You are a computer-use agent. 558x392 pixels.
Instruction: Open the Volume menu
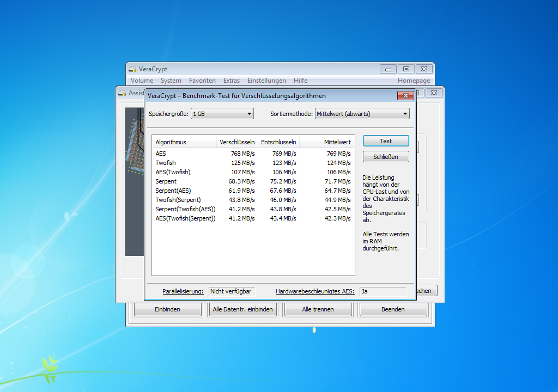[x=142, y=80]
